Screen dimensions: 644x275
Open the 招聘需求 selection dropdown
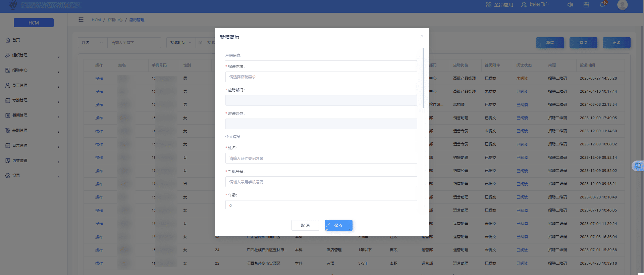321,77
